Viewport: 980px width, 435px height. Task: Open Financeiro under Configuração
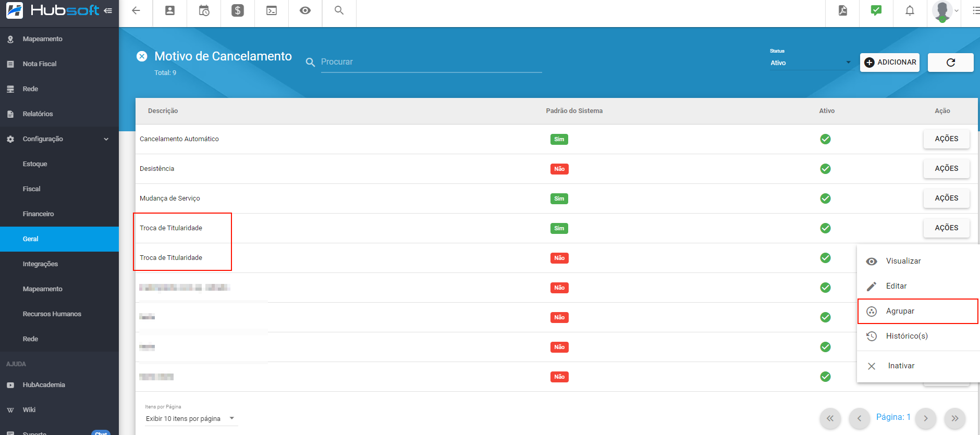[59, 214]
